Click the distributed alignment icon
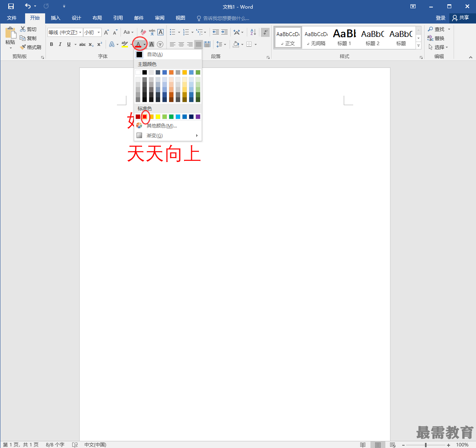This screenshot has height=448, width=476. click(207, 44)
